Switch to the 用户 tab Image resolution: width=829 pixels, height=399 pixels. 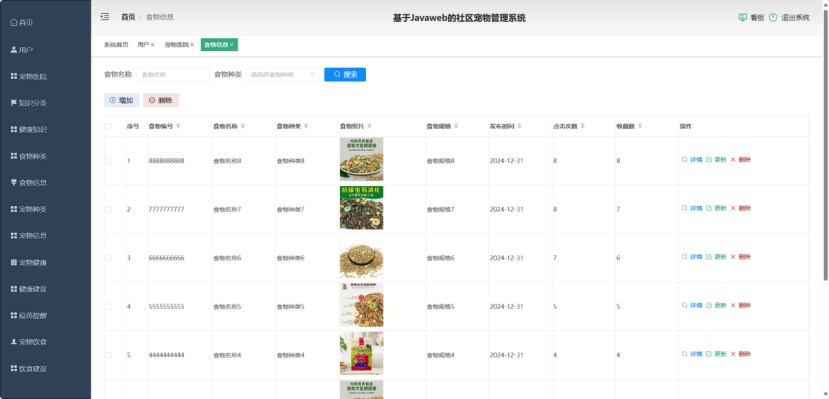(143, 45)
